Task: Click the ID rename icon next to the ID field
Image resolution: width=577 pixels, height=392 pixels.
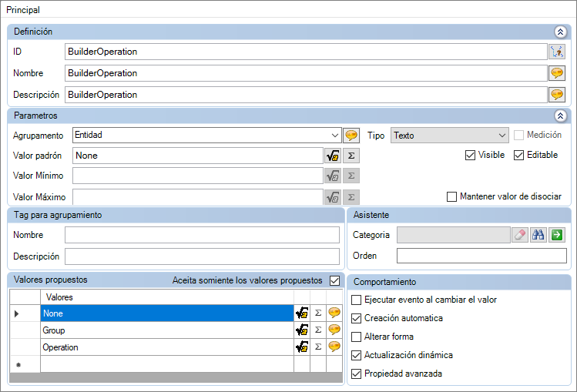Action: pos(556,52)
